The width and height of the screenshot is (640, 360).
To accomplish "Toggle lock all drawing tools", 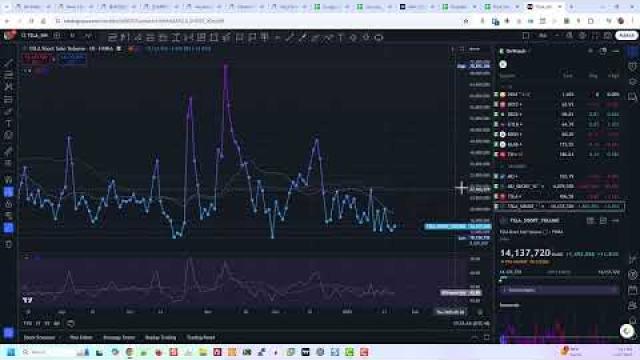I will coord(8,204).
